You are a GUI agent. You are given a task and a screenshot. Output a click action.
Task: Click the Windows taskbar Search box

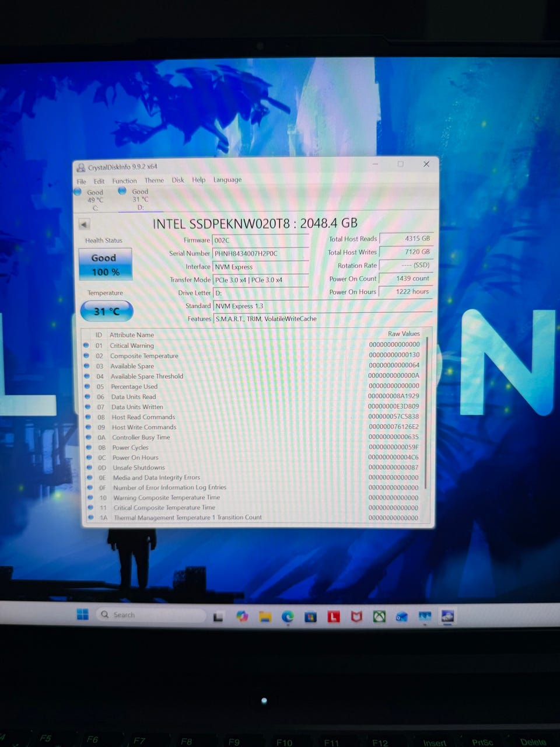pos(150,615)
